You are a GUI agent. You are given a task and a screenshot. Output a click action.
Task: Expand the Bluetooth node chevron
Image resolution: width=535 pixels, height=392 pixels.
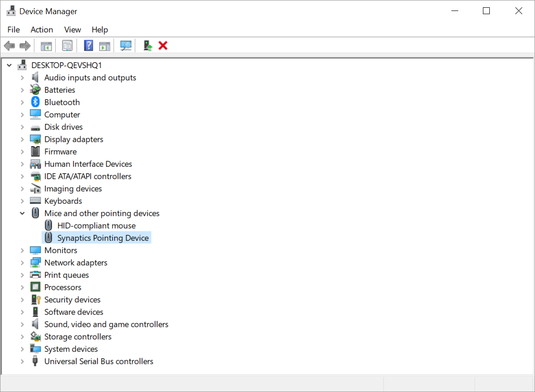pos(22,102)
